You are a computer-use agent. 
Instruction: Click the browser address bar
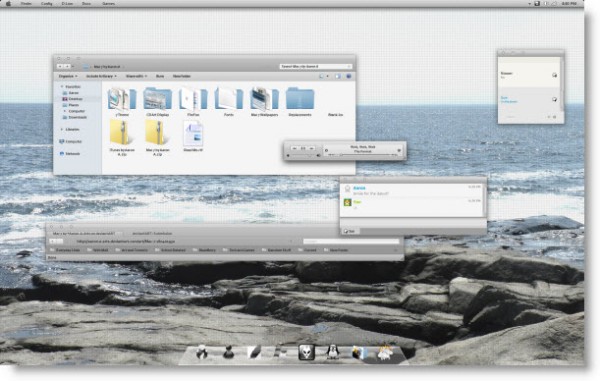pos(184,241)
